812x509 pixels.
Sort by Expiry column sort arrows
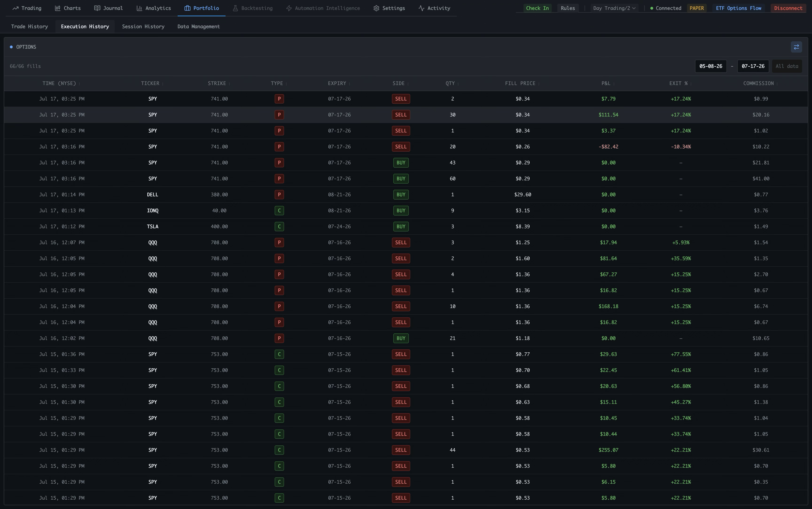[x=349, y=84]
